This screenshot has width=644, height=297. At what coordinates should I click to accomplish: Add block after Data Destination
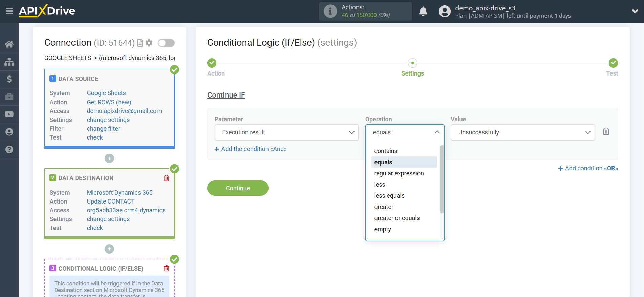click(109, 249)
